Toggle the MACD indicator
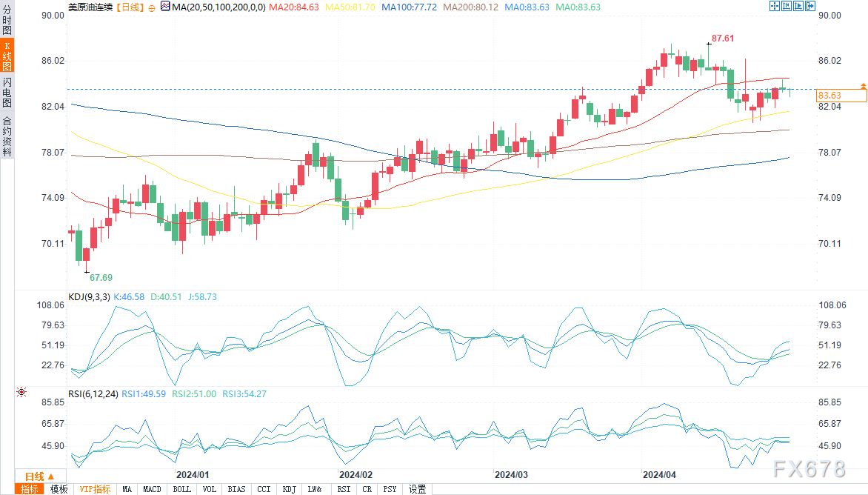 tap(152, 489)
